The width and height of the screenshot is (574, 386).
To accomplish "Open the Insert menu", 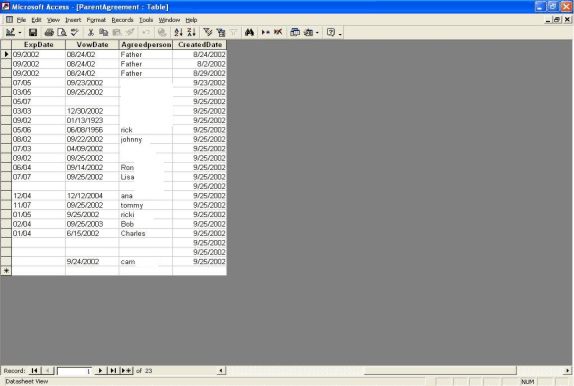I will pyautogui.click(x=73, y=20).
